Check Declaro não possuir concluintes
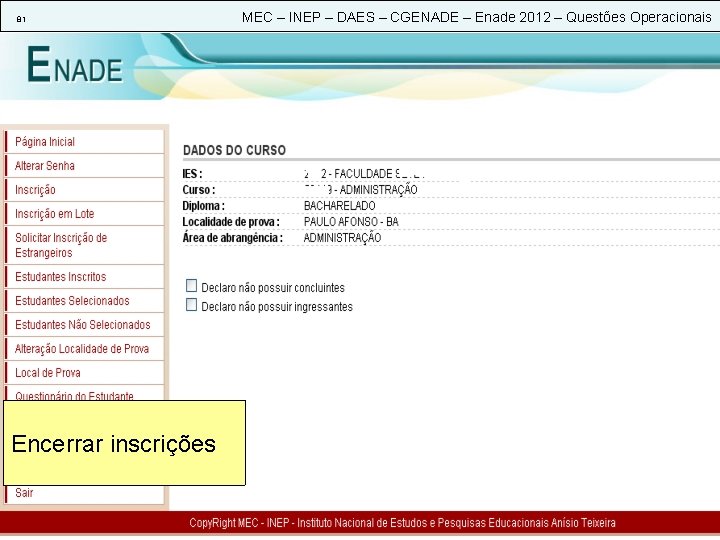 pyautogui.click(x=191, y=286)
